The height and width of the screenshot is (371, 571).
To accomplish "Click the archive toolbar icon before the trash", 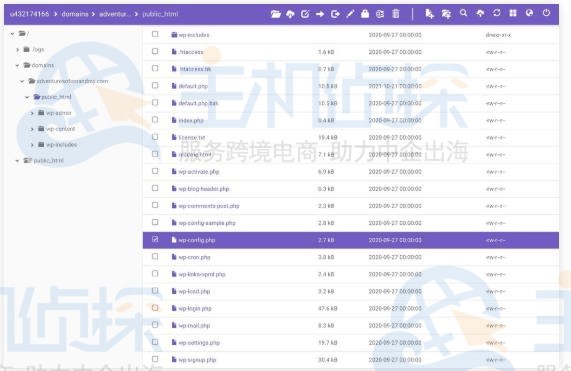I will (x=380, y=14).
